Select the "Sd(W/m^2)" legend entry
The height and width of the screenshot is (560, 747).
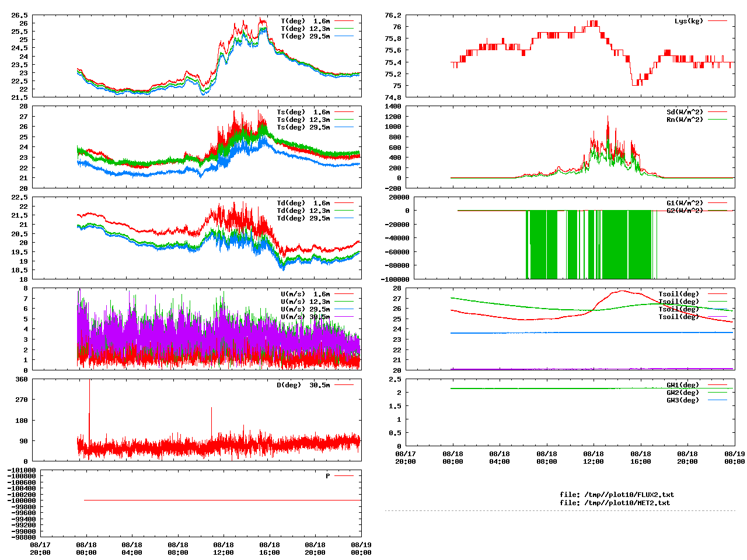[x=685, y=112]
